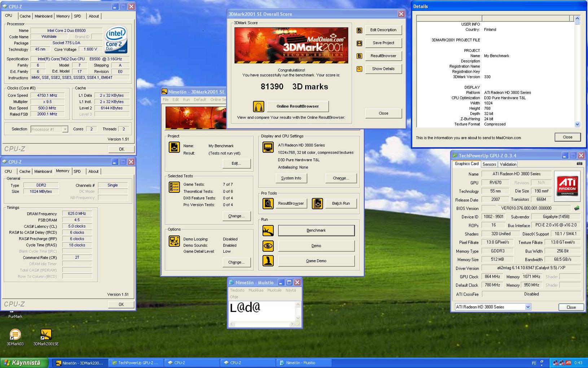Click the FI language indicator in taskbar
This screenshot has height=368, width=588.
pyautogui.click(x=534, y=363)
